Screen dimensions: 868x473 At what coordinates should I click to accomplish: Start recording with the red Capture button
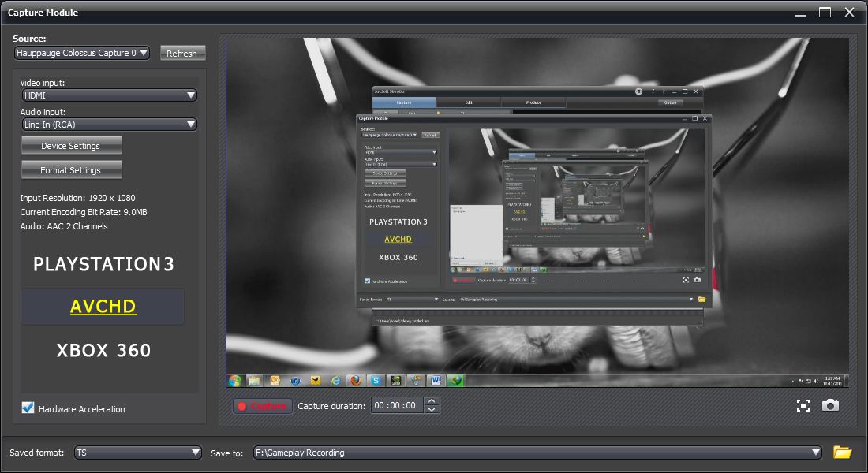coord(261,406)
